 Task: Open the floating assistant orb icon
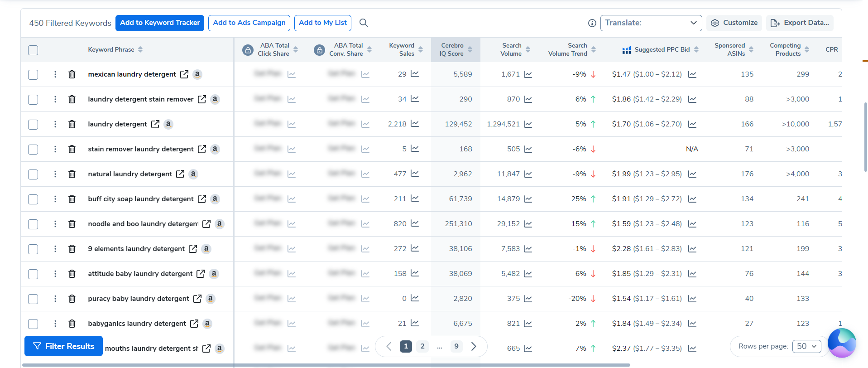point(842,343)
